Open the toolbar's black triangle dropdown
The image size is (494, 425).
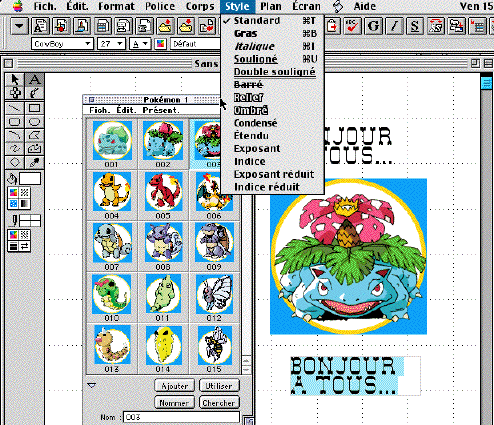click(x=19, y=26)
